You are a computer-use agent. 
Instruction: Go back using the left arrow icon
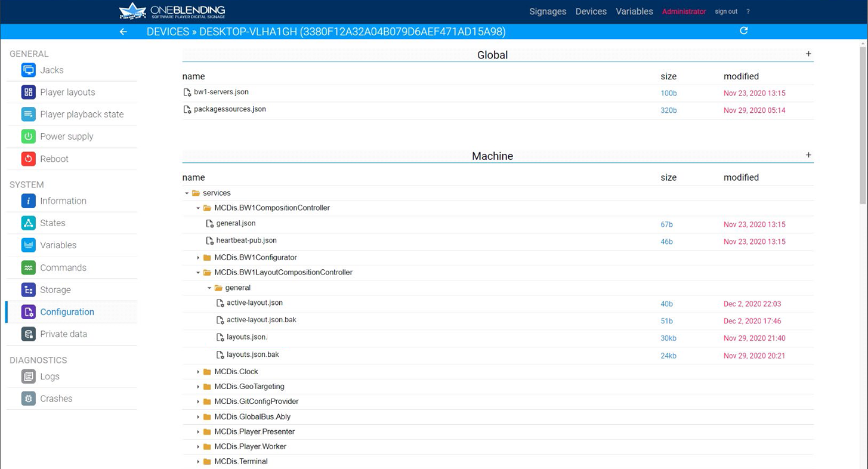coord(123,32)
